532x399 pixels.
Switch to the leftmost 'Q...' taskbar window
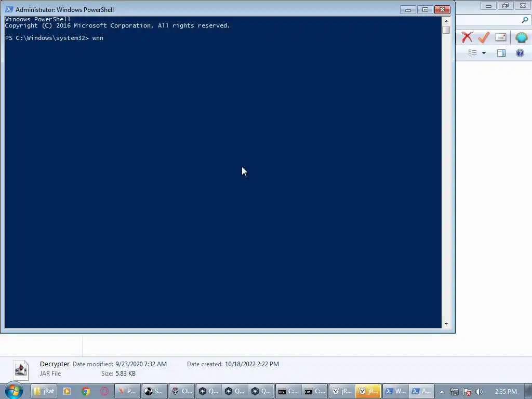[x=209, y=391]
